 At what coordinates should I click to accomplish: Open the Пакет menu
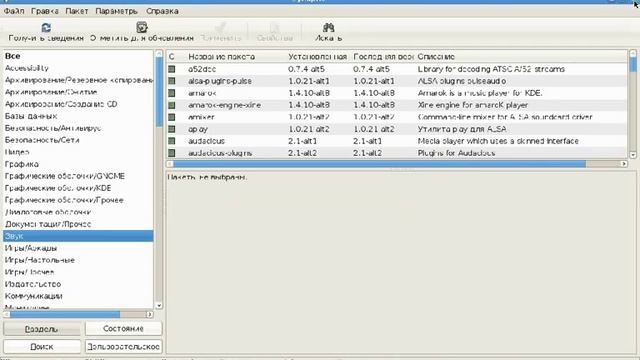77,11
